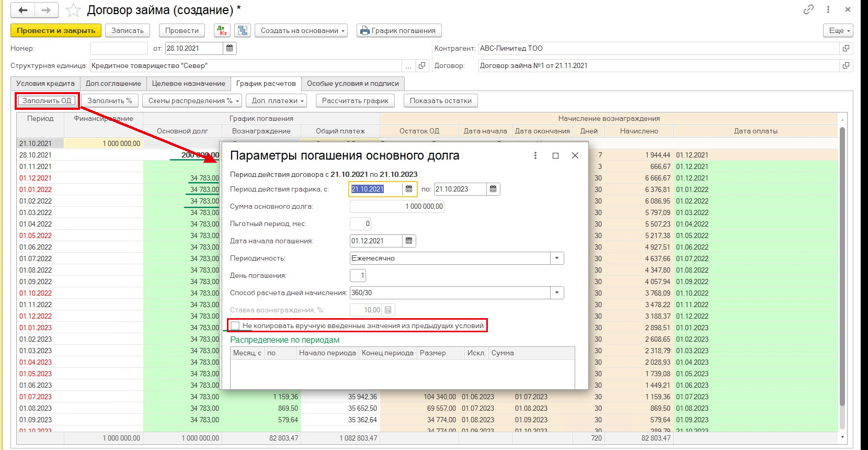Open the 'Еще' menu
Screen dimensions: 868x450
pyautogui.click(x=838, y=30)
